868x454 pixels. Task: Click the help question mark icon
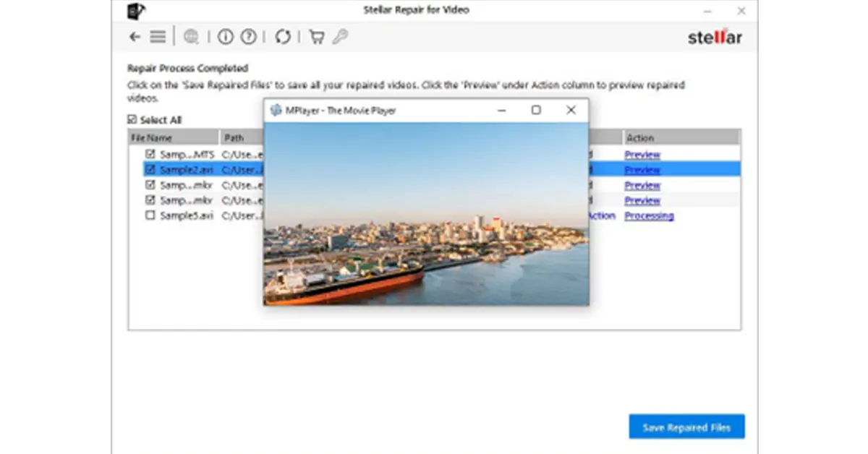(x=248, y=37)
